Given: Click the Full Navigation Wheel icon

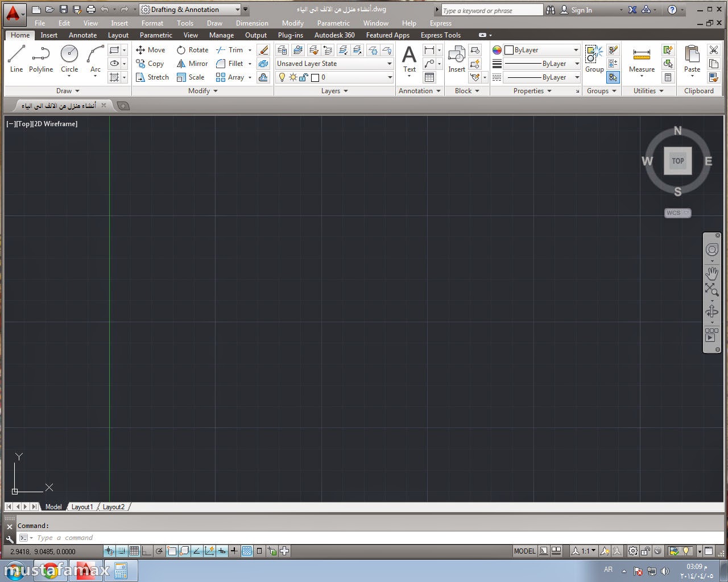Looking at the screenshot, I should (712, 250).
